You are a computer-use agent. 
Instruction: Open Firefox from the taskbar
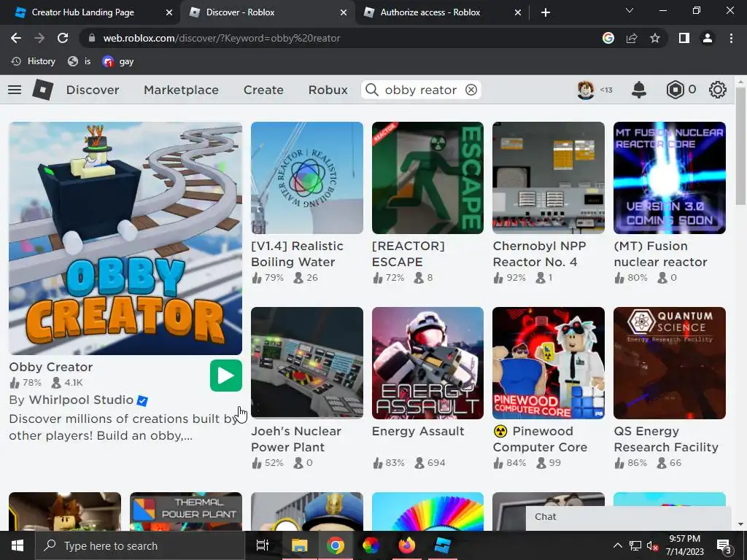[x=406, y=545]
